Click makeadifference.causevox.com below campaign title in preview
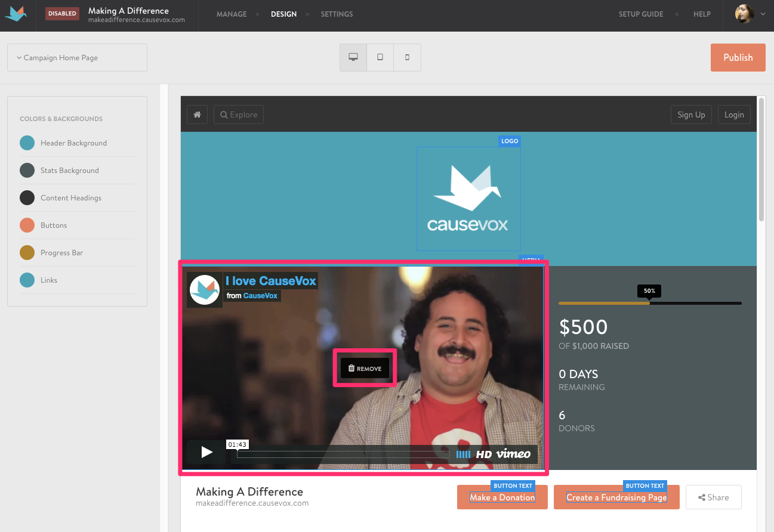This screenshot has width=774, height=532. [252, 503]
